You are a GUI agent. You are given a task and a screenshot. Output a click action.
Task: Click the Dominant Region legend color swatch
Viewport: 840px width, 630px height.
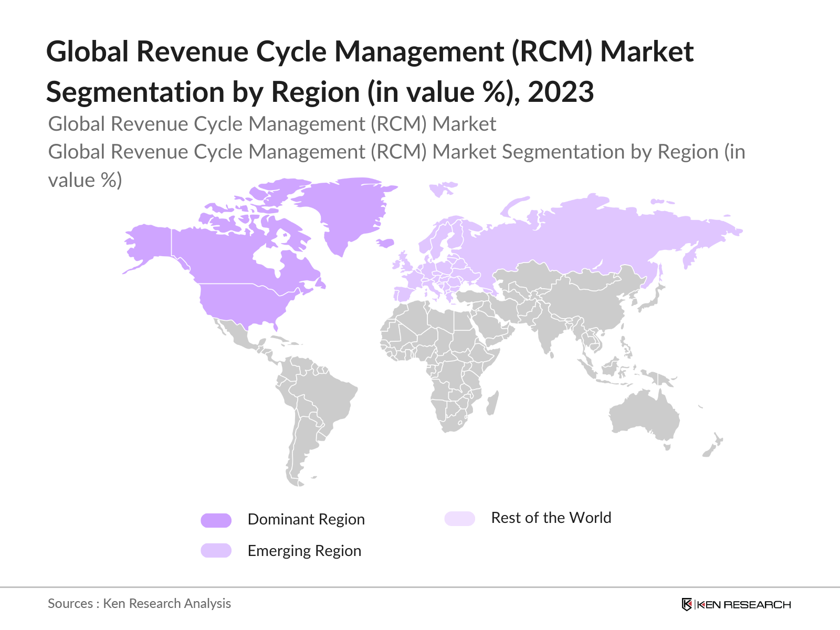click(216, 520)
